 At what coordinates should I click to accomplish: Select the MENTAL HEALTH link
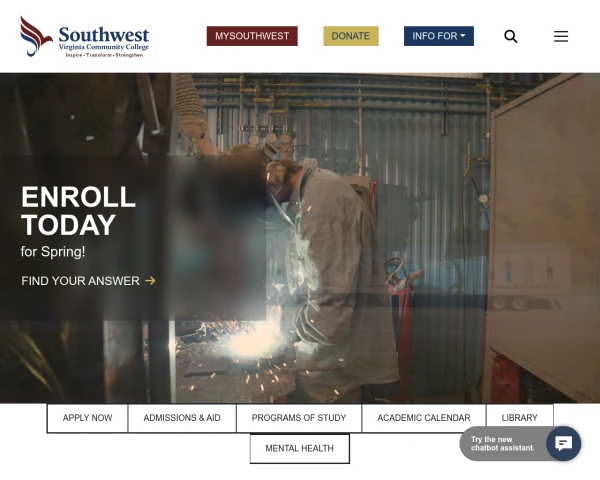300,449
